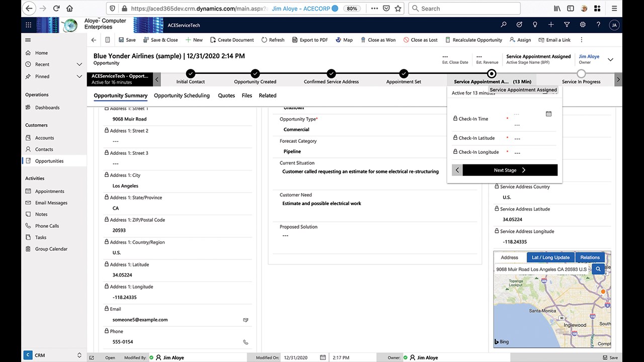This screenshot has height=362, width=644.
Task: Click the Appointment Set stage circle
Action: click(x=404, y=73)
